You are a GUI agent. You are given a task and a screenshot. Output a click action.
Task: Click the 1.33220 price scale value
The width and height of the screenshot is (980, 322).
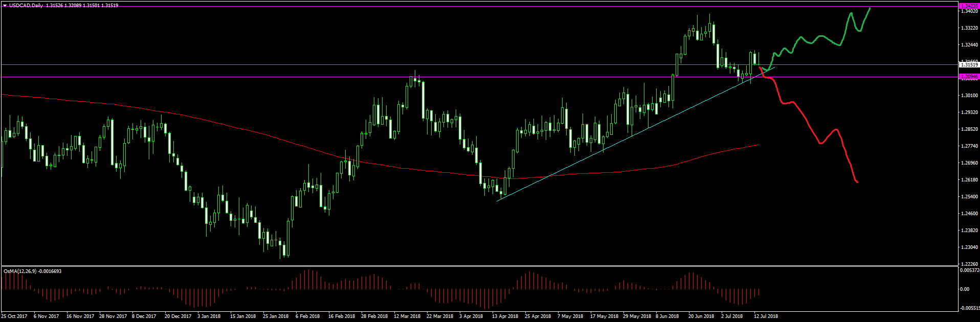click(x=969, y=28)
